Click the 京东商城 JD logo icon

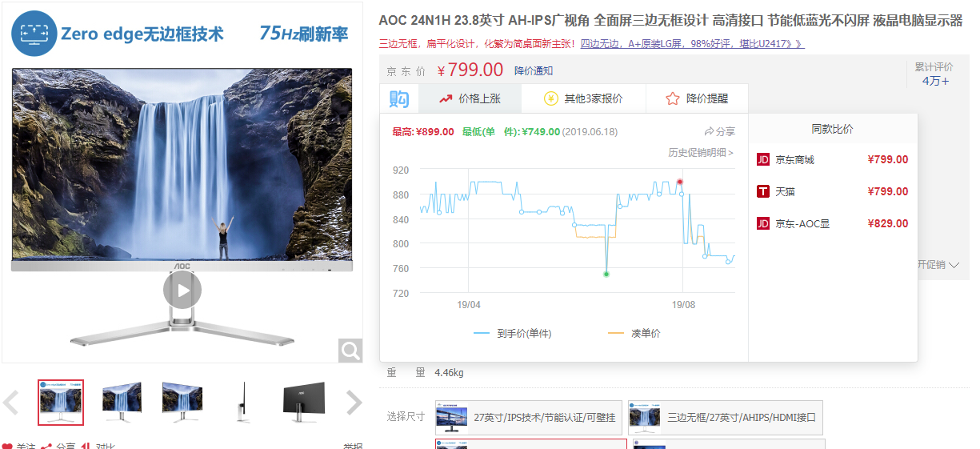tap(763, 159)
